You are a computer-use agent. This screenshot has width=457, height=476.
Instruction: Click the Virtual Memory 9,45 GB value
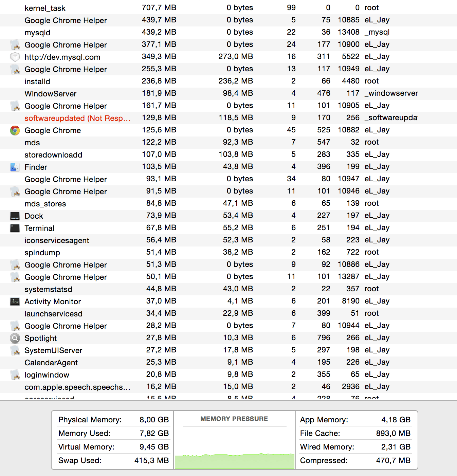click(x=154, y=447)
